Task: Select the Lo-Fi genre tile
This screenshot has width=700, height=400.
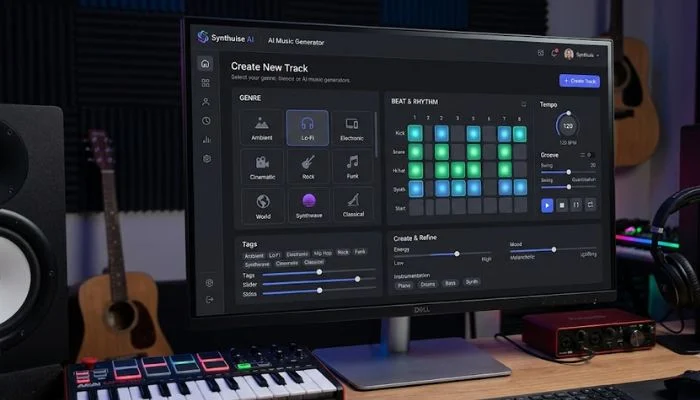Action: pos(307,128)
